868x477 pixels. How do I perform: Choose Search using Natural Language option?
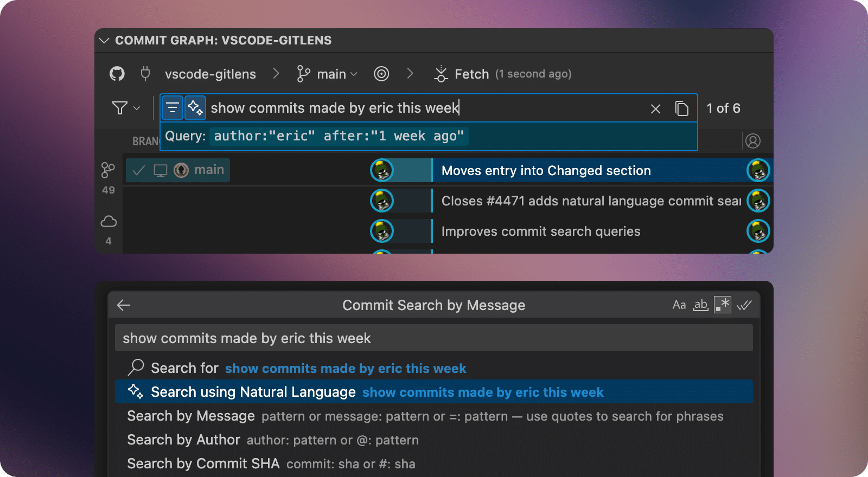click(x=434, y=392)
